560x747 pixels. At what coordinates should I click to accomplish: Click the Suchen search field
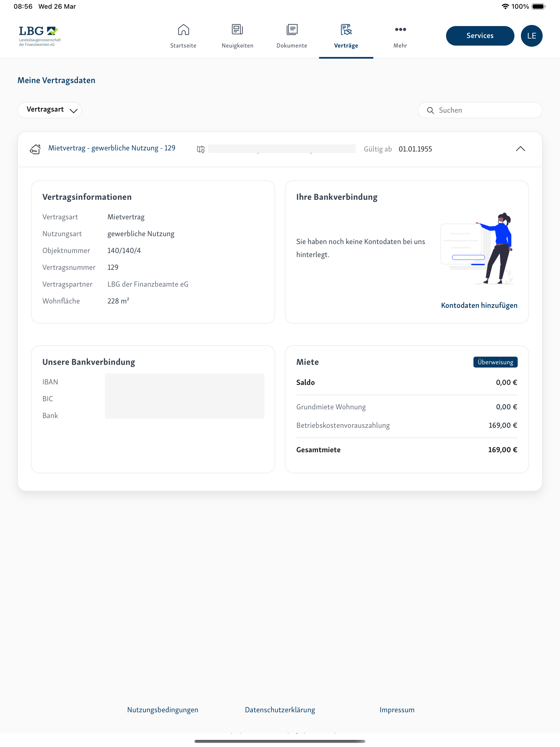(480, 110)
